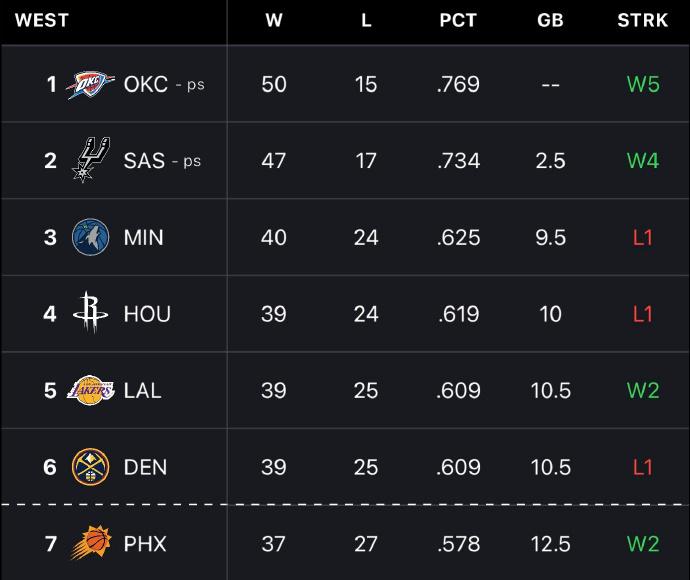
Task: Click the Oklahoma City Thunder logo
Action: click(91, 85)
